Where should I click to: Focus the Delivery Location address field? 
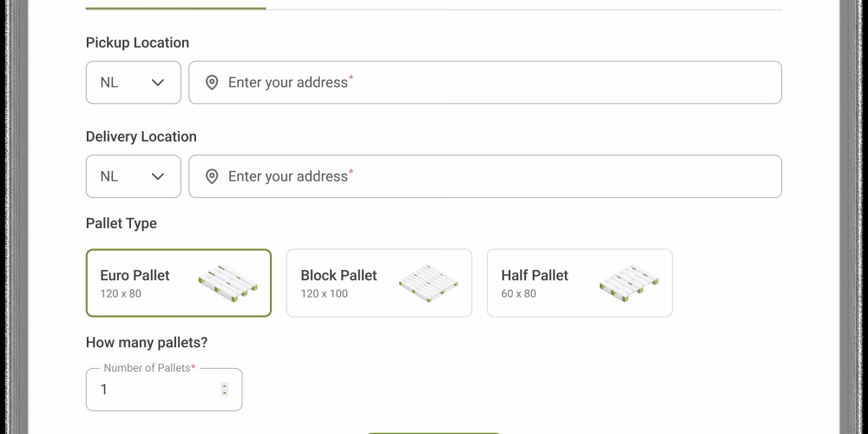click(486, 176)
